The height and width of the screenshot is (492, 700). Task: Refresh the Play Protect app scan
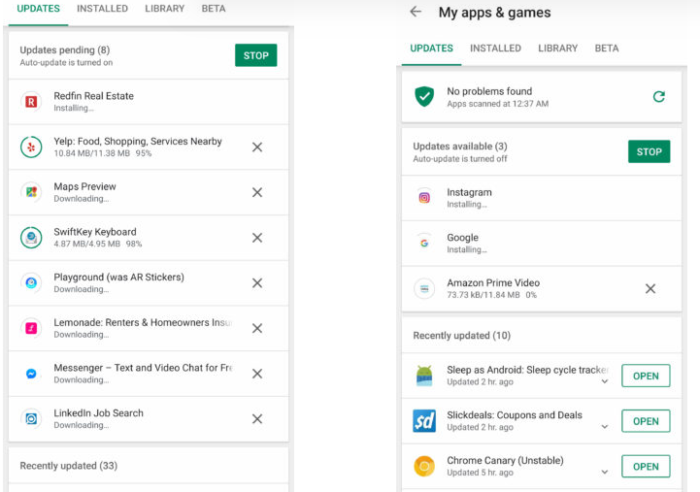click(659, 96)
